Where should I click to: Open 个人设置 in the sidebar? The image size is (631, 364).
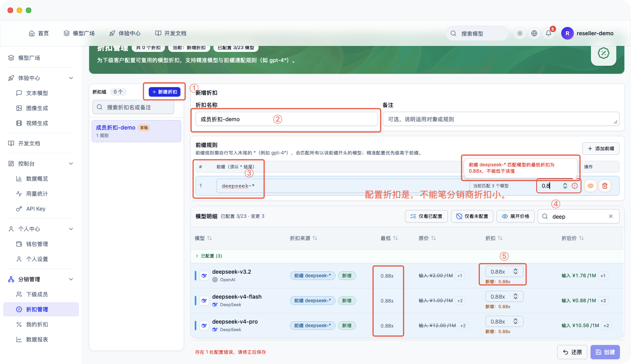pyautogui.click(x=41, y=259)
